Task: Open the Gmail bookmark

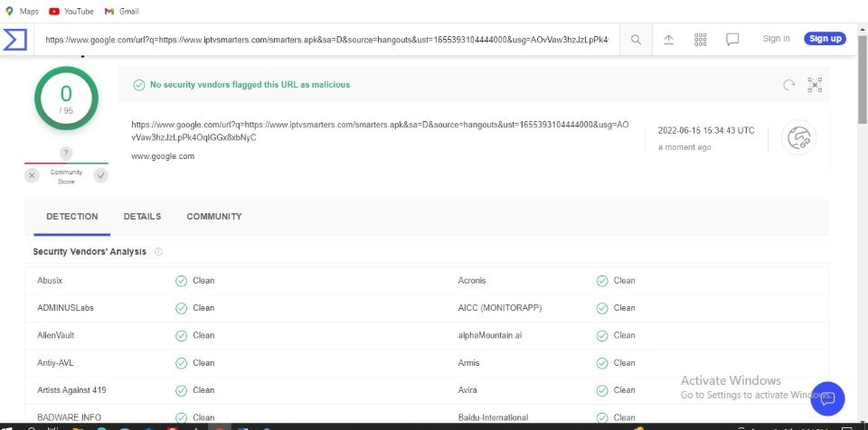Action: (122, 11)
